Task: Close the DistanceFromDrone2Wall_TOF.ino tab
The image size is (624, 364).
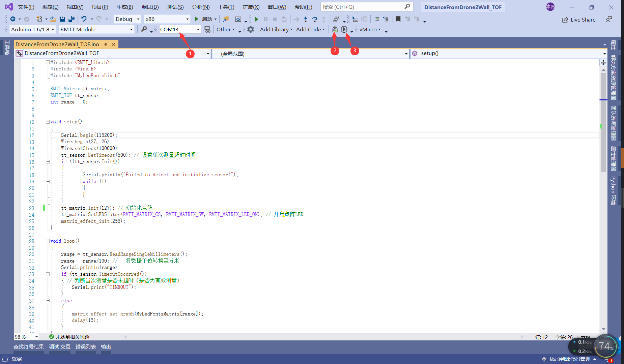Action: point(114,44)
